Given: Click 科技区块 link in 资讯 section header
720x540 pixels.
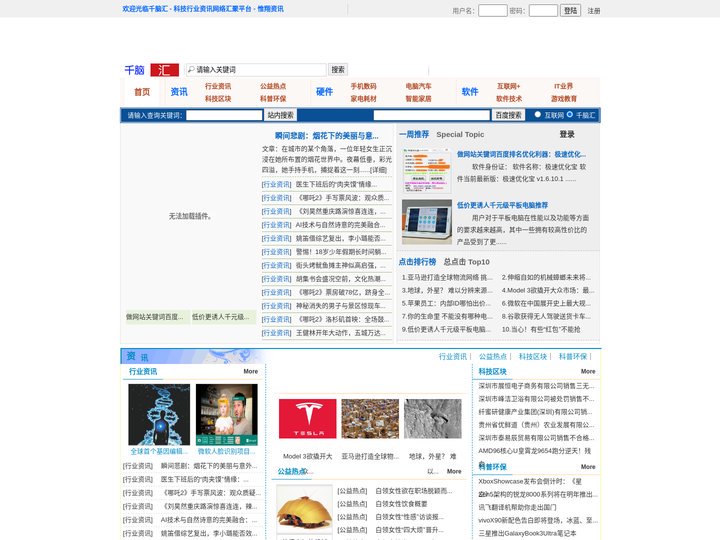Looking at the screenshot, I should 533,356.
